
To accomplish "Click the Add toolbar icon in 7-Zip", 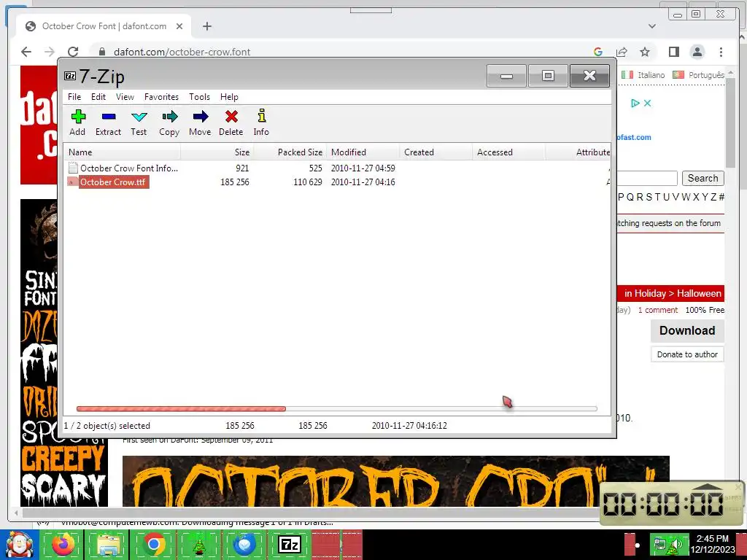I will 77,122.
